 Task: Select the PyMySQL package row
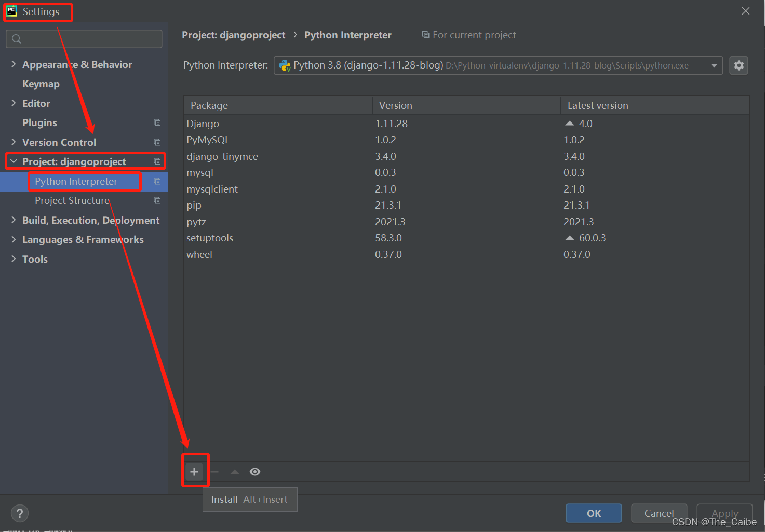[x=466, y=140]
